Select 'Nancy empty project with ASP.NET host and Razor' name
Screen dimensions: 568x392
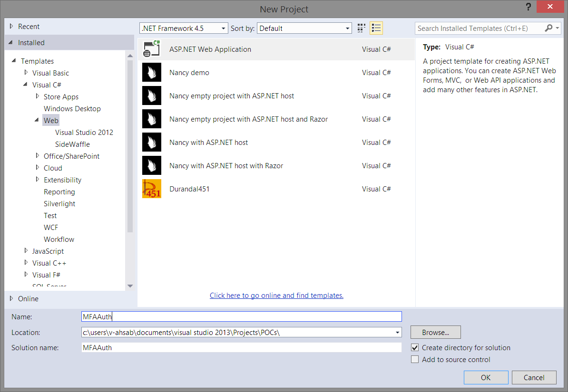pyautogui.click(x=248, y=119)
